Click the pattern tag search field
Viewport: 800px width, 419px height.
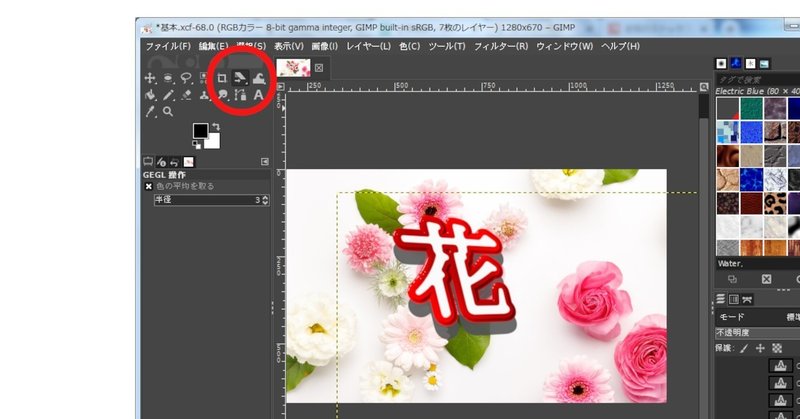pyautogui.click(x=758, y=80)
